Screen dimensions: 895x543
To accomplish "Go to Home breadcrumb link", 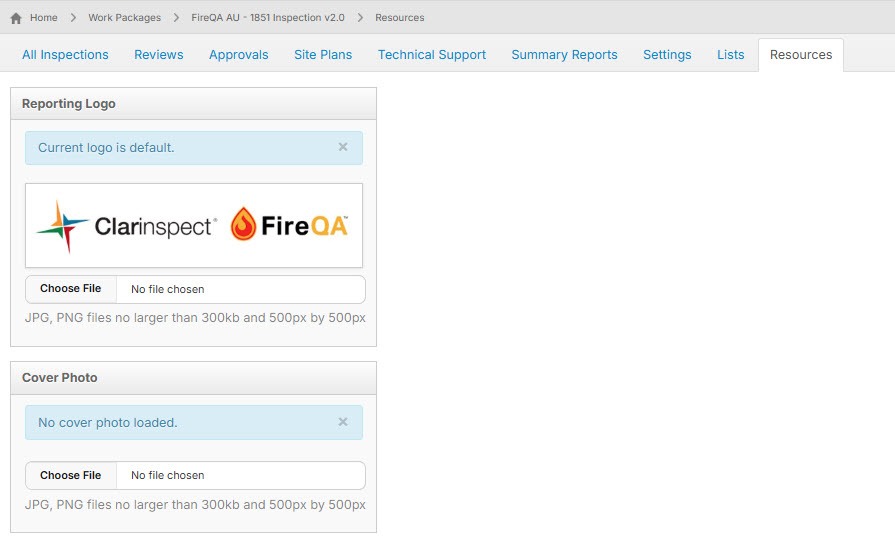I will [43, 18].
